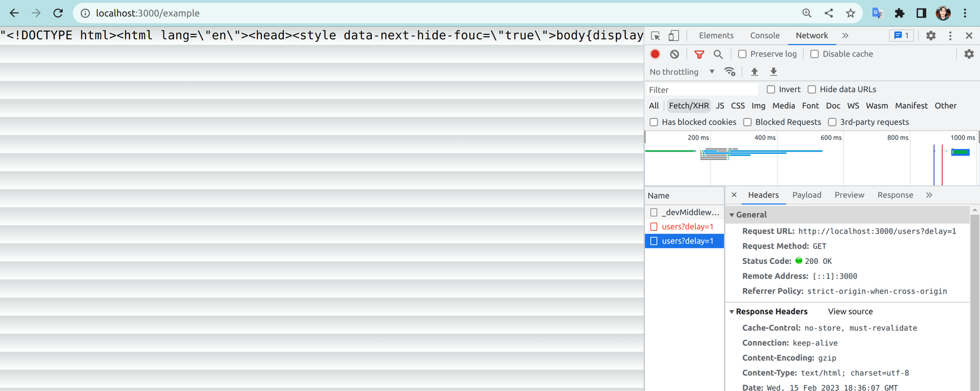This screenshot has height=391, width=980.
Task: Open the Response tab
Action: coord(895,195)
